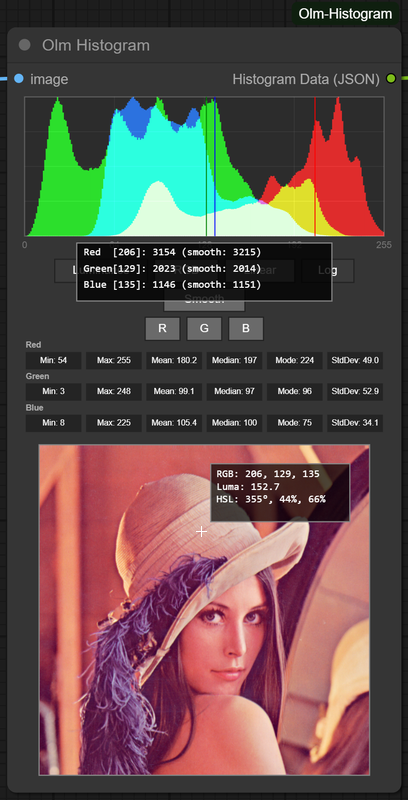
Task: Click the Green 'Median: 97' cell
Action: coord(234,392)
